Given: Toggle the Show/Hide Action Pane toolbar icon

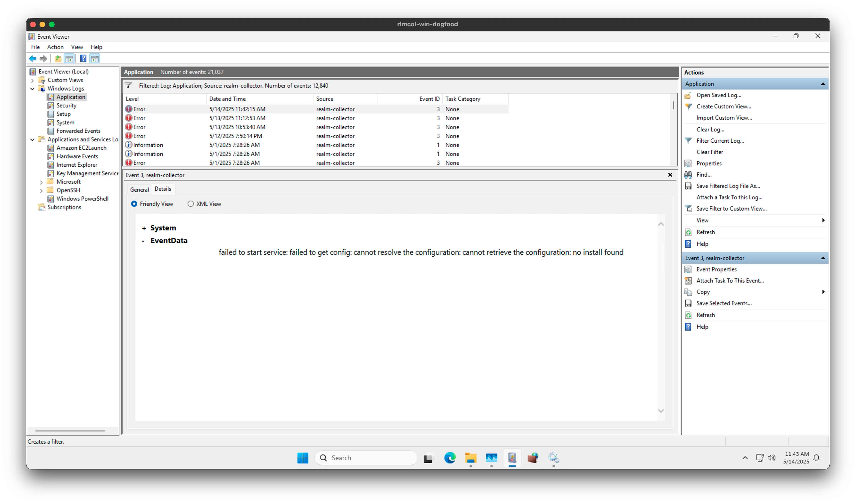Looking at the screenshot, I should 95,59.
